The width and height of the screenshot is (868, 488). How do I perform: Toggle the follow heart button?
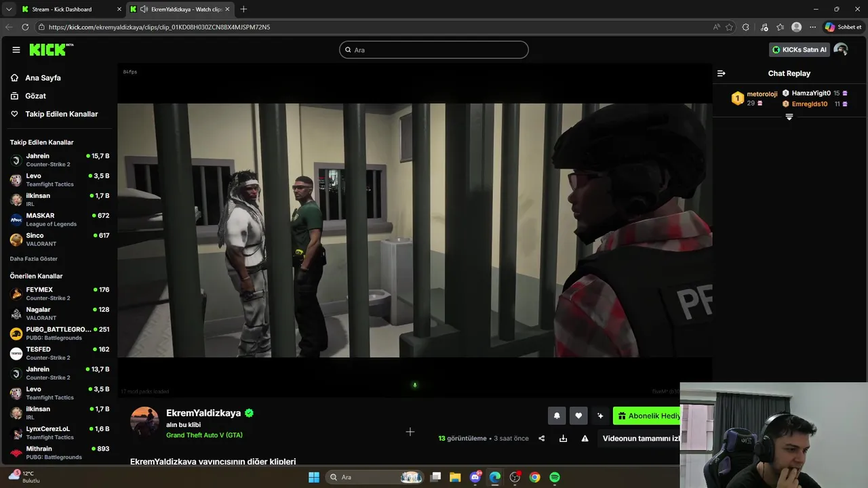click(578, 416)
